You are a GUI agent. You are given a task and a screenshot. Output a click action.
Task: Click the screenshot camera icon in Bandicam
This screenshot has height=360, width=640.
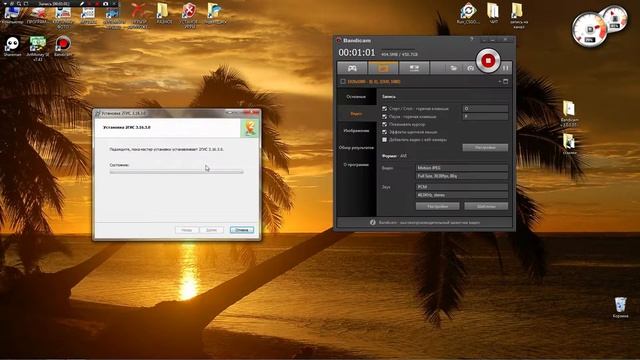tap(470, 68)
